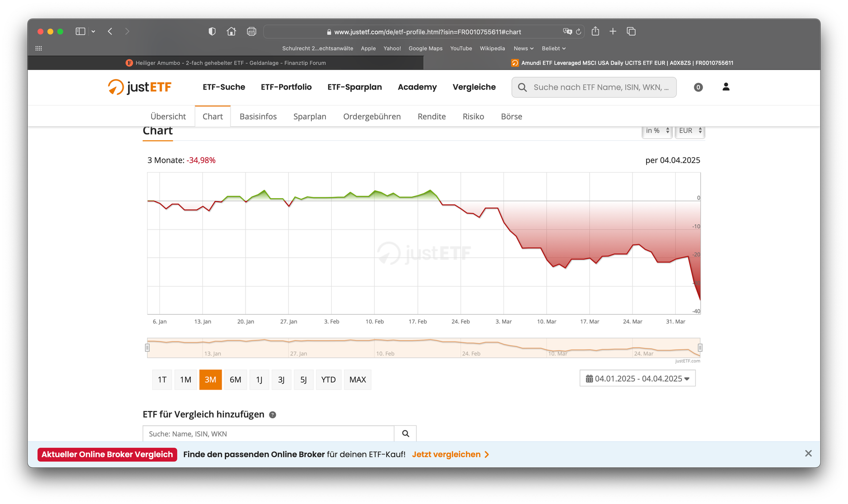Set chart period to MAX

coord(357,380)
